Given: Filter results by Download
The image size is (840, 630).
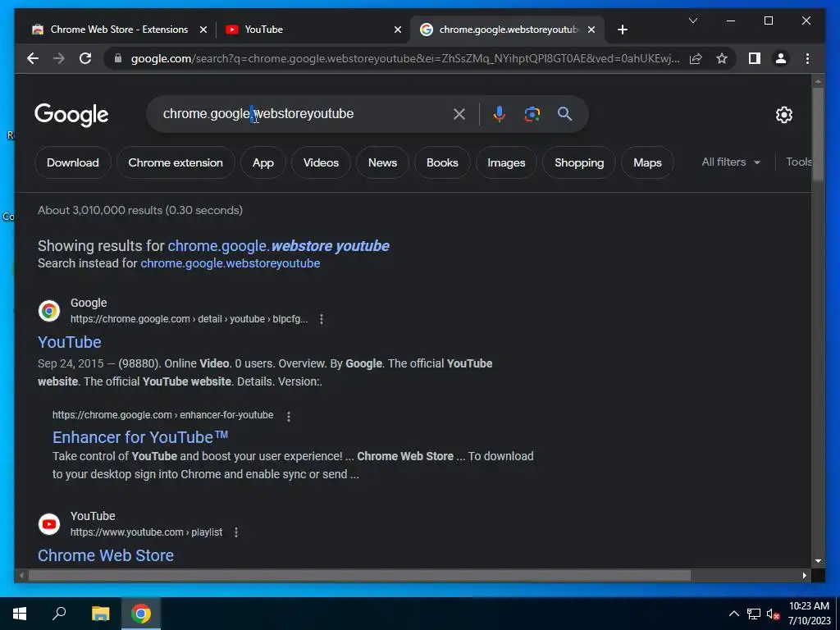Looking at the screenshot, I should click(x=73, y=163).
